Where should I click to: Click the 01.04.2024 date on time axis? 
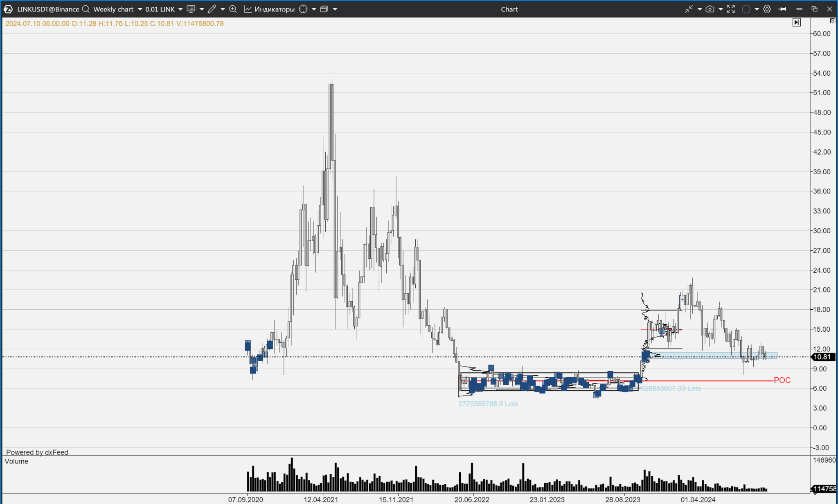pos(698,500)
